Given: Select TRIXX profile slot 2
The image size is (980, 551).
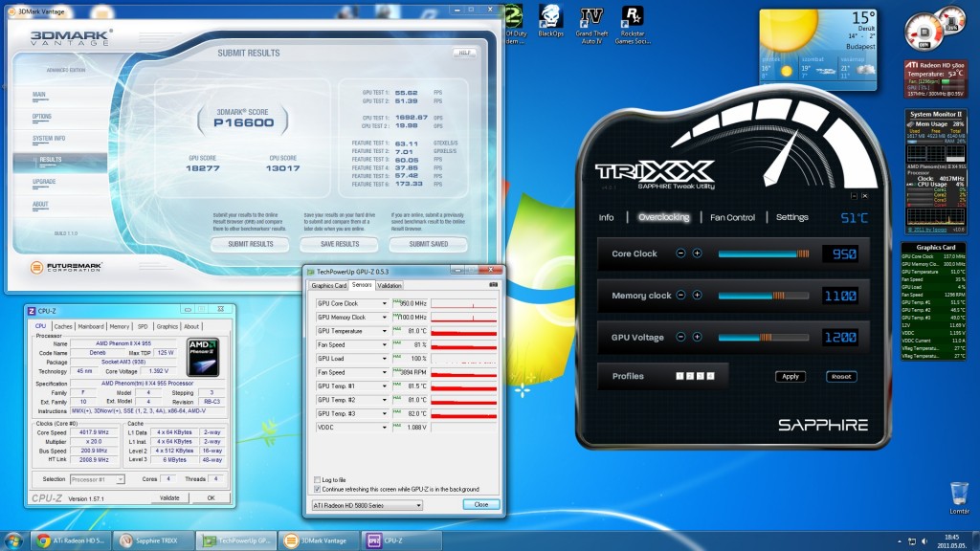Looking at the screenshot, I should click(690, 376).
